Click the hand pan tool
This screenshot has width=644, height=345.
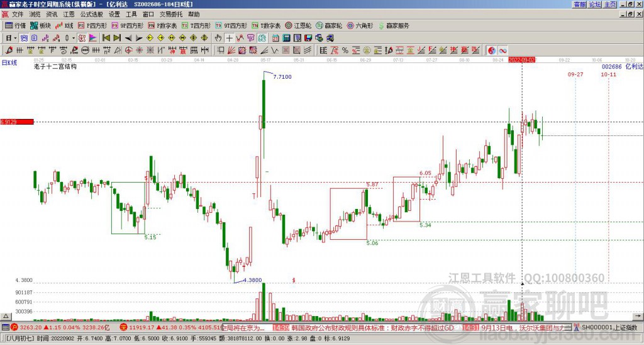coord(218,38)
